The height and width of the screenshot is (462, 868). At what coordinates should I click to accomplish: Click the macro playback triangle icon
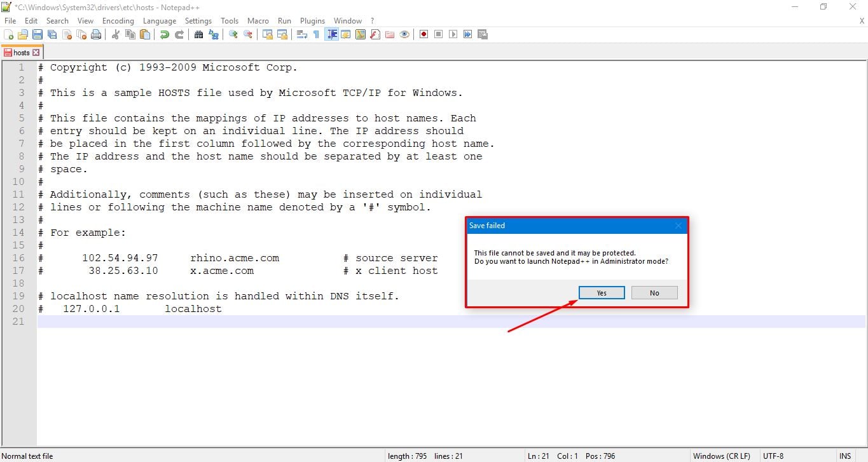click(x=453, y=35)
